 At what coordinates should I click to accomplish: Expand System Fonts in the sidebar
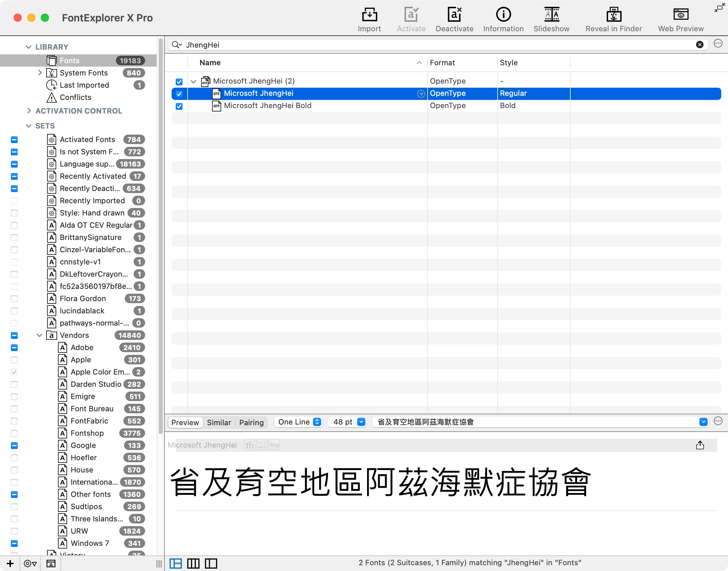(x=40, y=73)
